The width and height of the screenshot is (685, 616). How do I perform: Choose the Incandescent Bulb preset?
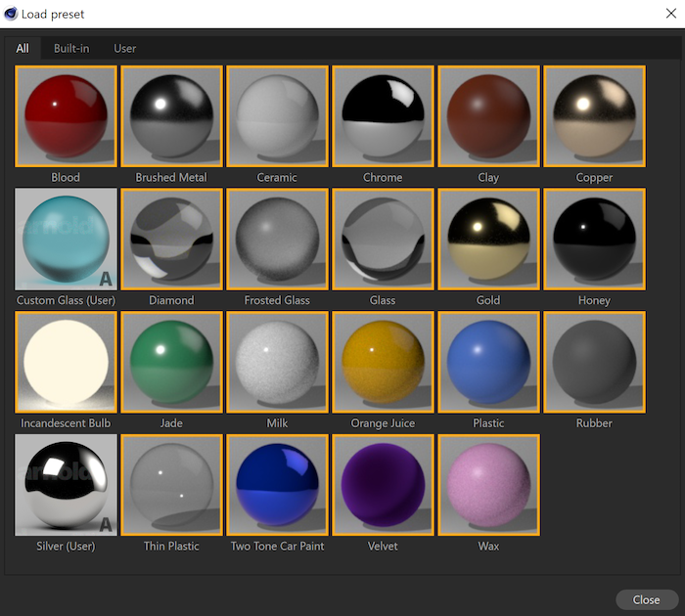[x=66, y=363]
